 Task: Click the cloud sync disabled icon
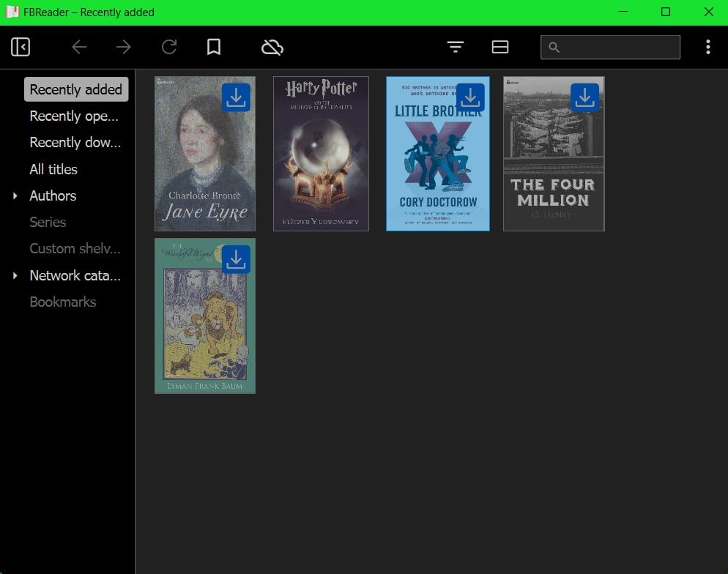272,47
